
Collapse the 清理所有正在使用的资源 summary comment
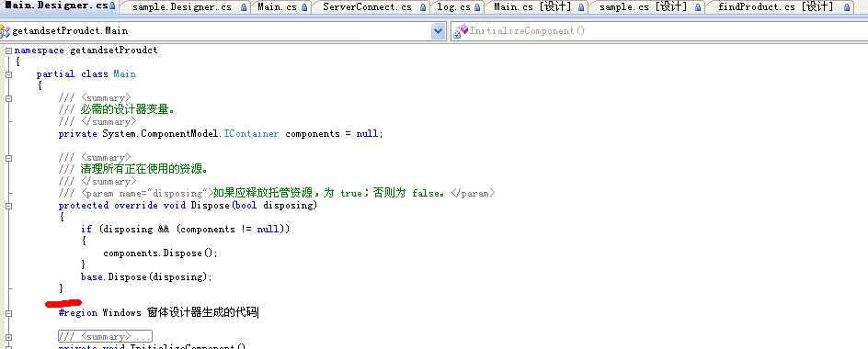pyautogui.click(x=9, y=158)
